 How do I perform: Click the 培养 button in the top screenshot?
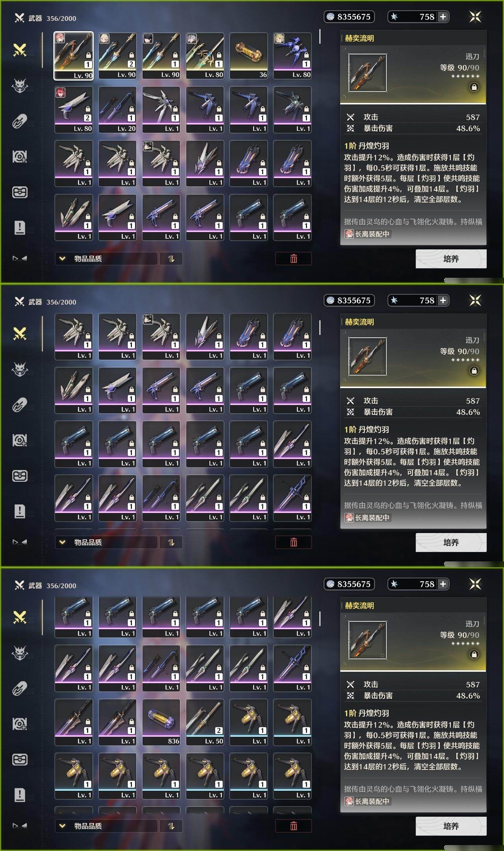(x=451, y=259)
